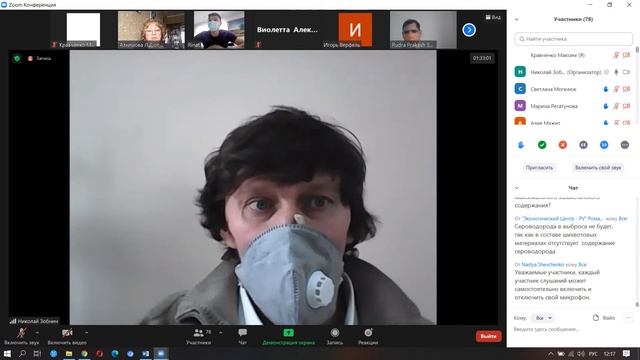Open File Explorer from the taskbar

pyautogui.click(x=69, y=353)
